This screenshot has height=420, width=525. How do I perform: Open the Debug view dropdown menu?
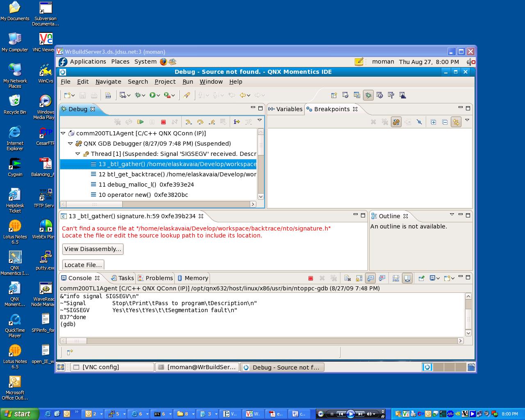click(260, 121)
